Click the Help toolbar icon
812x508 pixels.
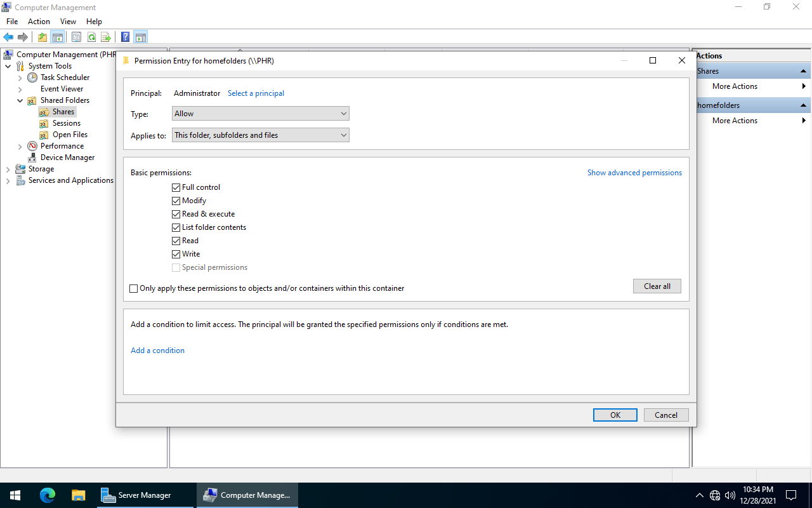coord(125,37)
